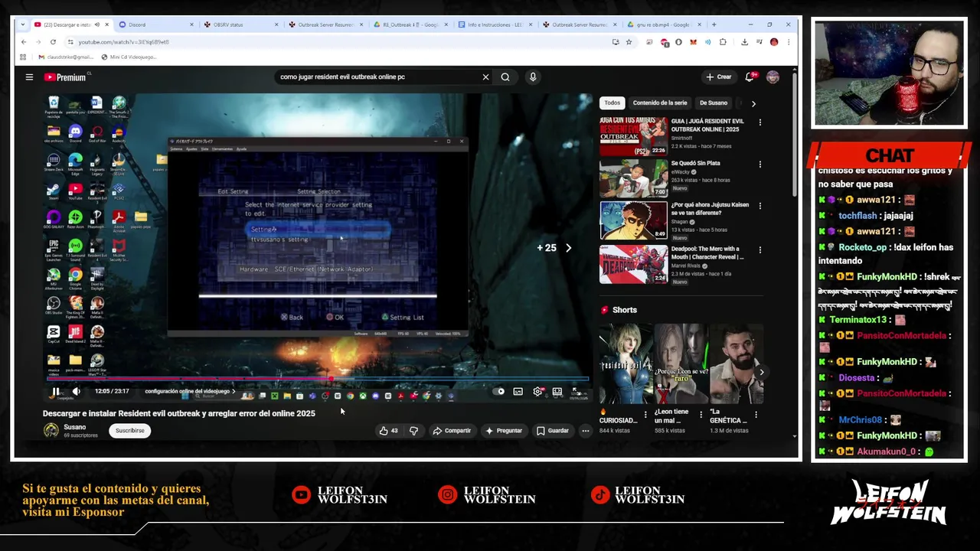Select the "Contenido de la serie" chip
The width and height of the screenshot is (980, 551).
[660, 103]
